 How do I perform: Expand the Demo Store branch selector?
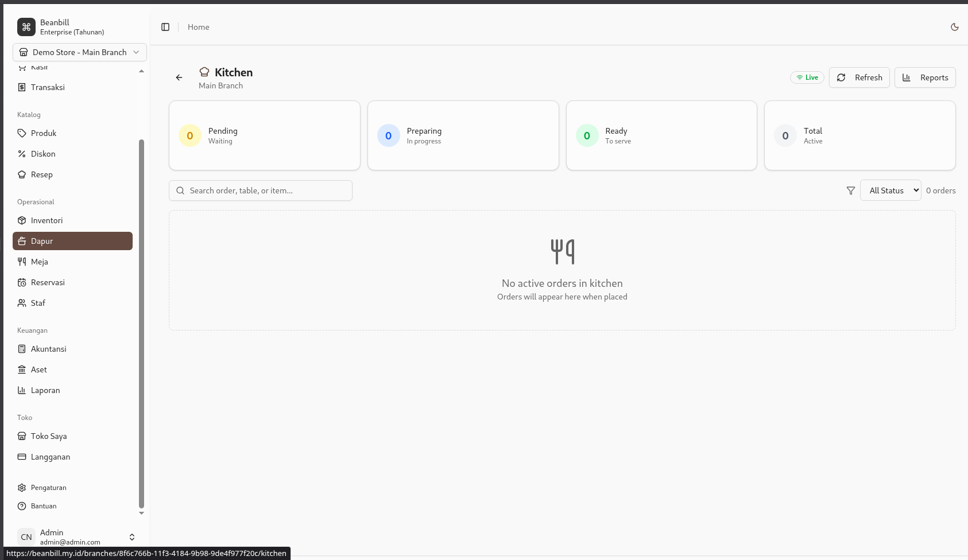[80, 52]
